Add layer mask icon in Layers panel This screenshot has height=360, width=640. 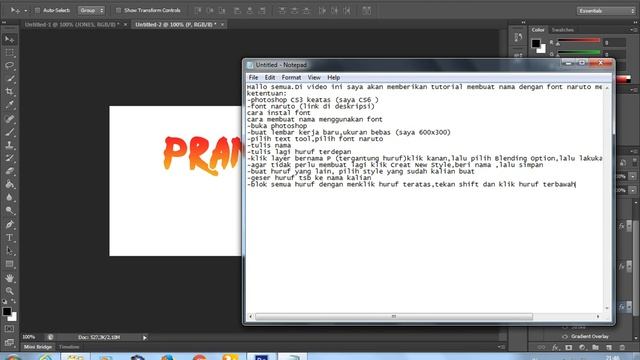click(569, 347)
